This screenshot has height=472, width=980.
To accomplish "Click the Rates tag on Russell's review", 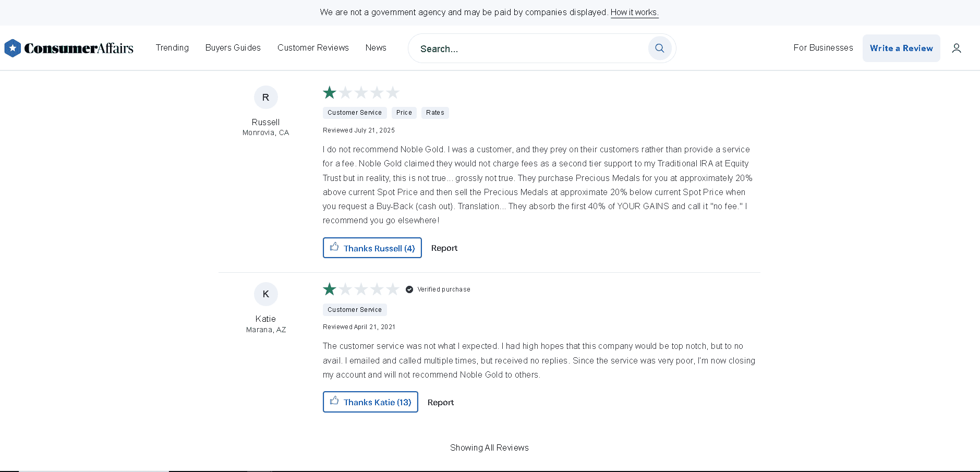I will pos(435,113).
